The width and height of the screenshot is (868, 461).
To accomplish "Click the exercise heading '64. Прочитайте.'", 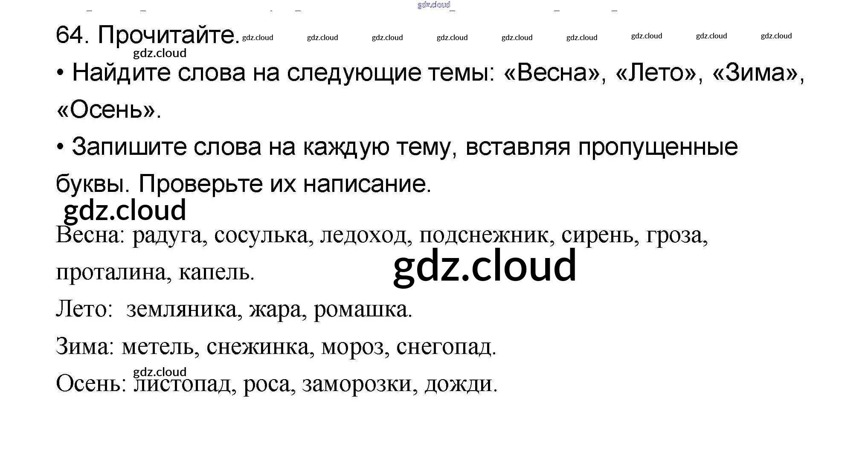I will 148,35.
